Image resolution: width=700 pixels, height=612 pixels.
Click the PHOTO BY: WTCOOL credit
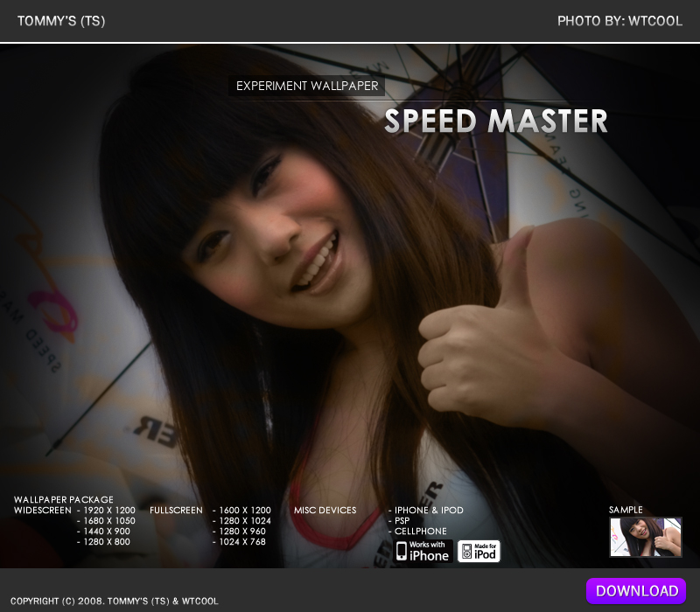point(619,21)
